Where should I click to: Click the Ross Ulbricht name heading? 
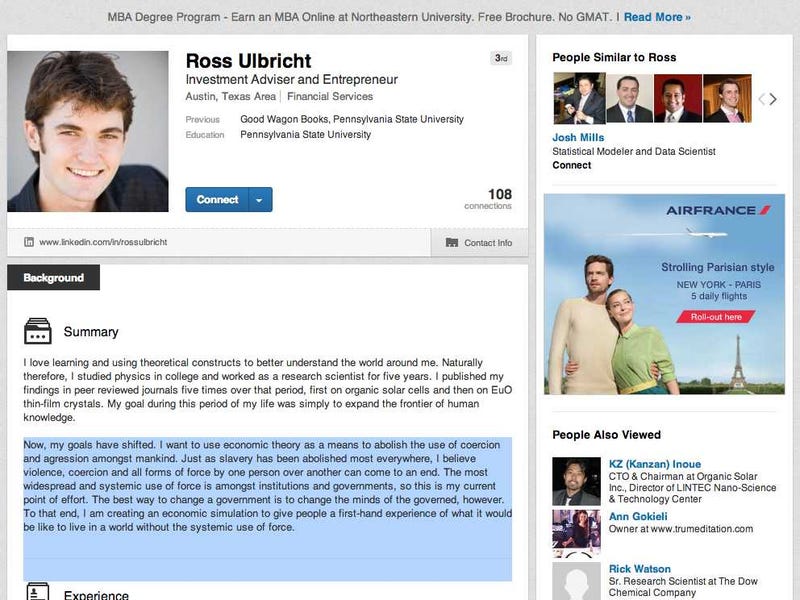coord(248,61)
